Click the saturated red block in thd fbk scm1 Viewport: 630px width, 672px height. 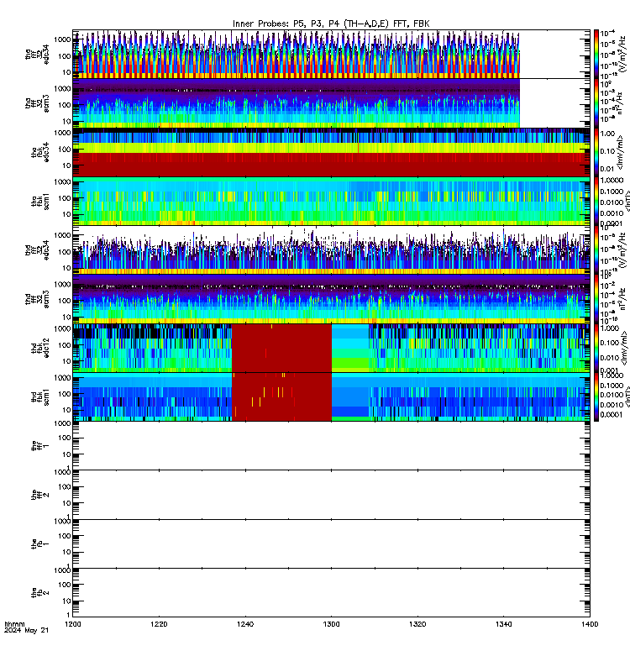pos(281,396)
